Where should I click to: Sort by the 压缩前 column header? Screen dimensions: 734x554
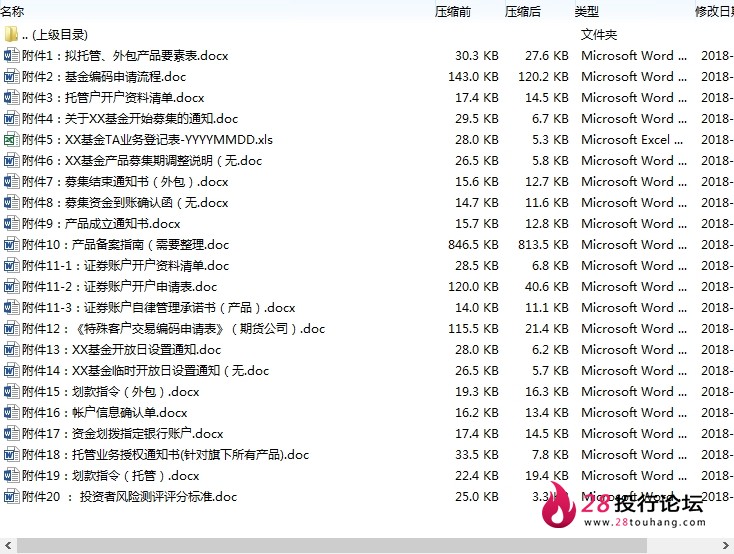[x=453, y=11]
